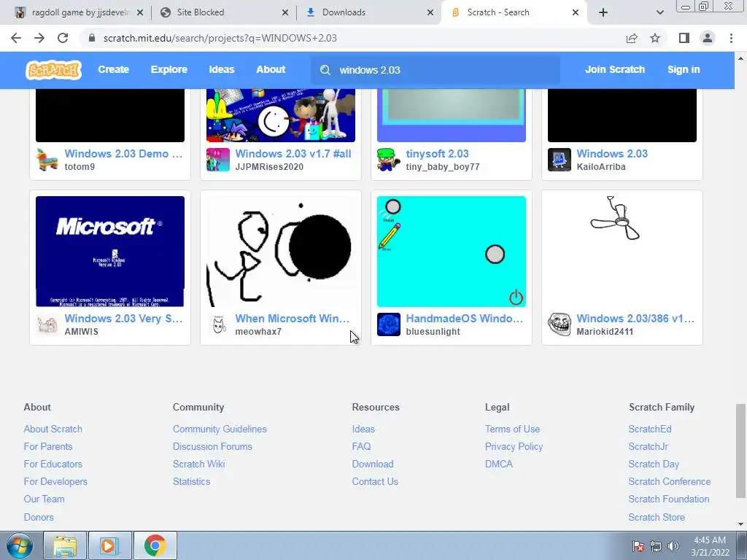This screenshot has height=560, width=747.
Task: Expand the tab search dropdown
Action: click(659, 12)
